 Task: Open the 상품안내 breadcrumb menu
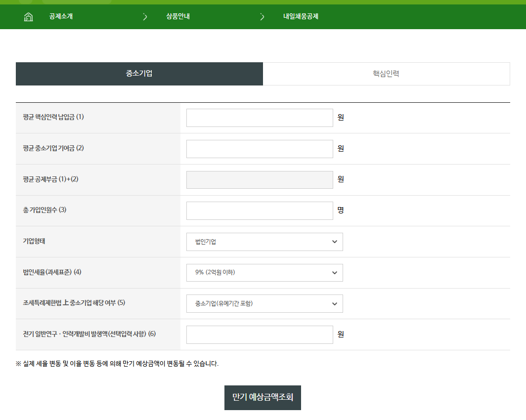pyautogui.click(x=178, y=16)
